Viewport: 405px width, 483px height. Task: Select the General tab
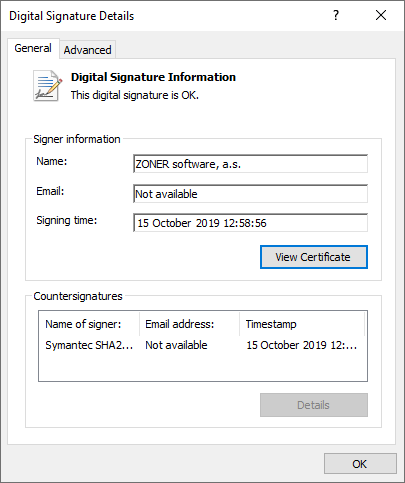click(x=33, y=48)
